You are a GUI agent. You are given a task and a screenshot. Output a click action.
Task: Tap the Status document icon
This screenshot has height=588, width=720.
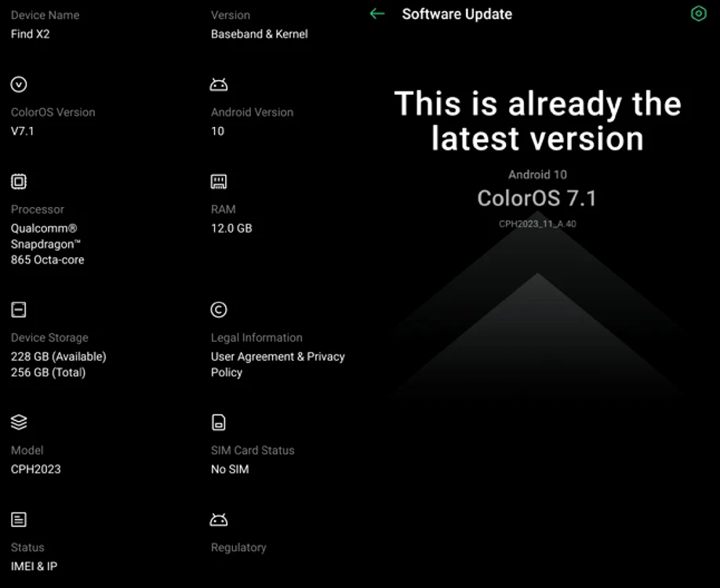pos(19,520)
